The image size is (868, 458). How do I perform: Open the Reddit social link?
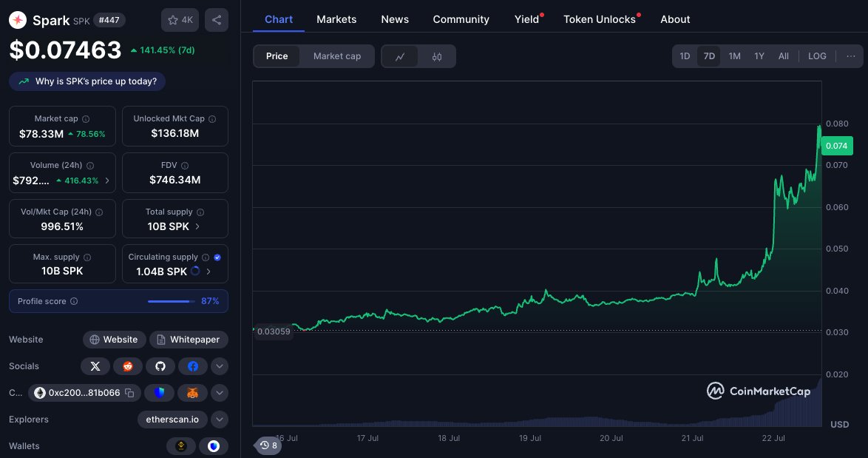pyautogui.click(x=128, y=366)
